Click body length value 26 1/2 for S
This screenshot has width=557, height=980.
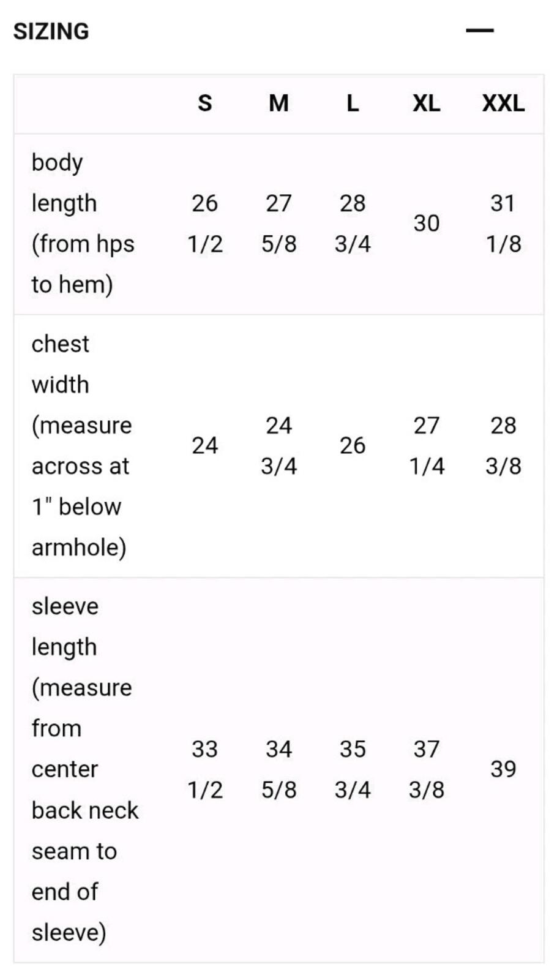(x=205, y=224)
